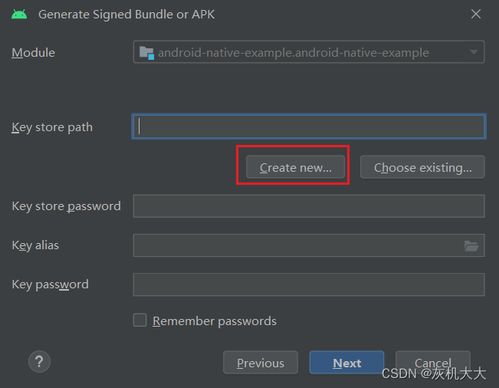499x388 pixels.
Task: Click Create new... key store button
Action: click(295, 167)
